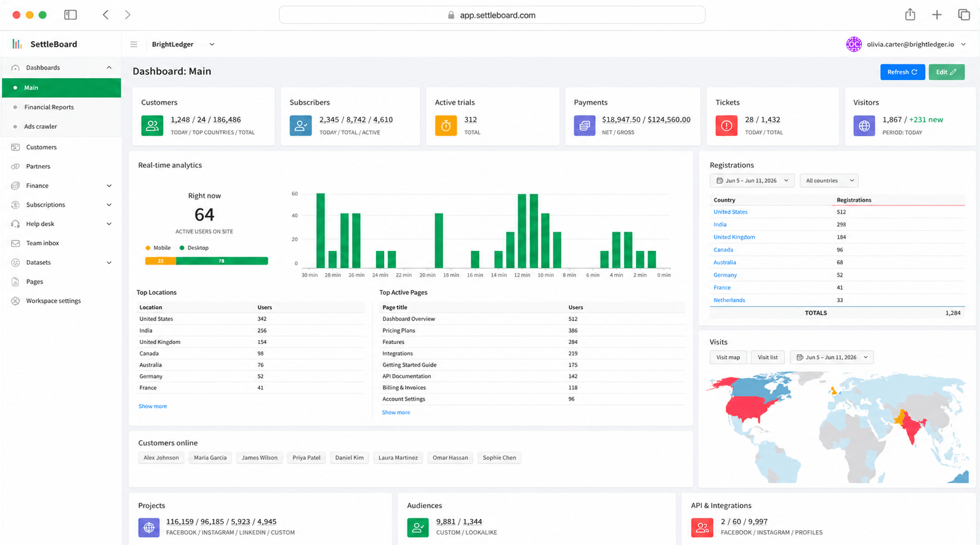Open the All countries dropdown
Image resolution: width=980 pixels, height=545 pixels.
point(829,181)
